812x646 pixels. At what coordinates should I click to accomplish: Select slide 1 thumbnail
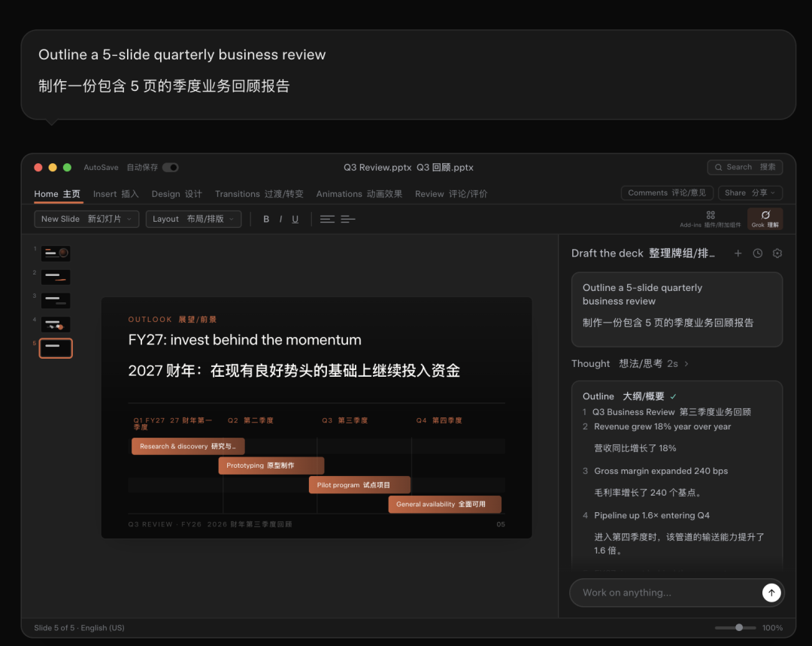coord(56,253)
